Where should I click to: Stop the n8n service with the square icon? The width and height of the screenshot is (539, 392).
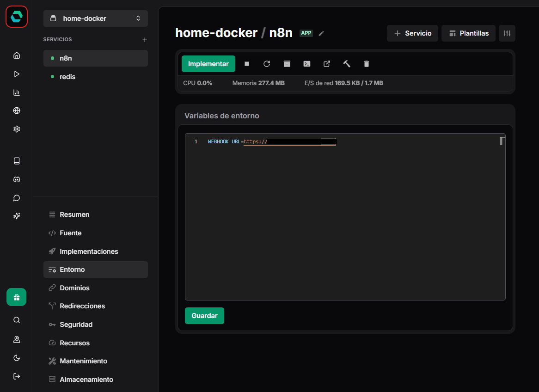[x=247, y=64]
